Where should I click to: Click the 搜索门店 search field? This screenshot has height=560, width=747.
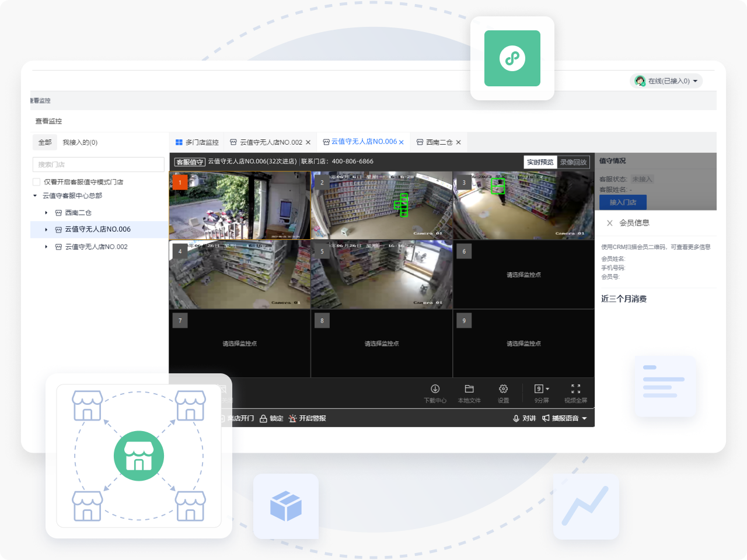pos(98,164)
